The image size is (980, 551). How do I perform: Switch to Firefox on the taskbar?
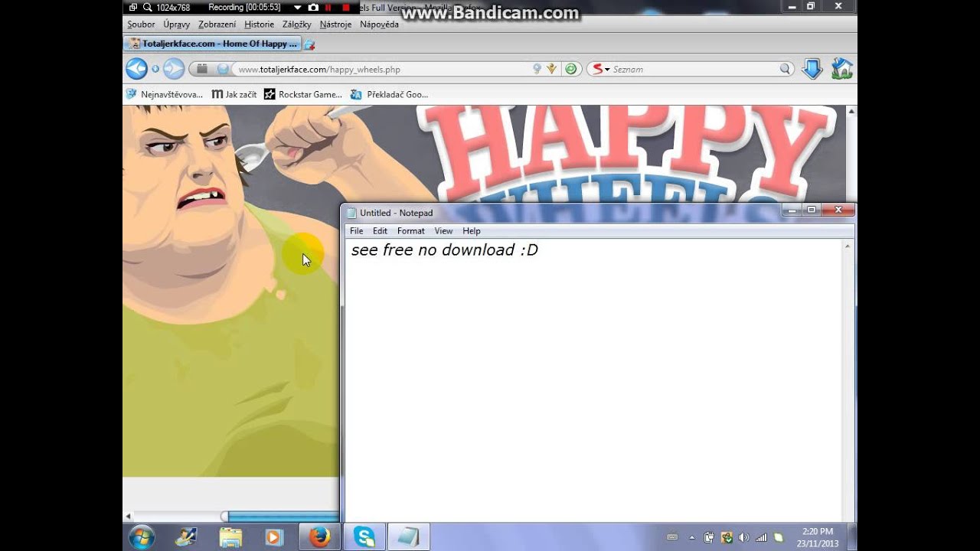coord(319,537)
